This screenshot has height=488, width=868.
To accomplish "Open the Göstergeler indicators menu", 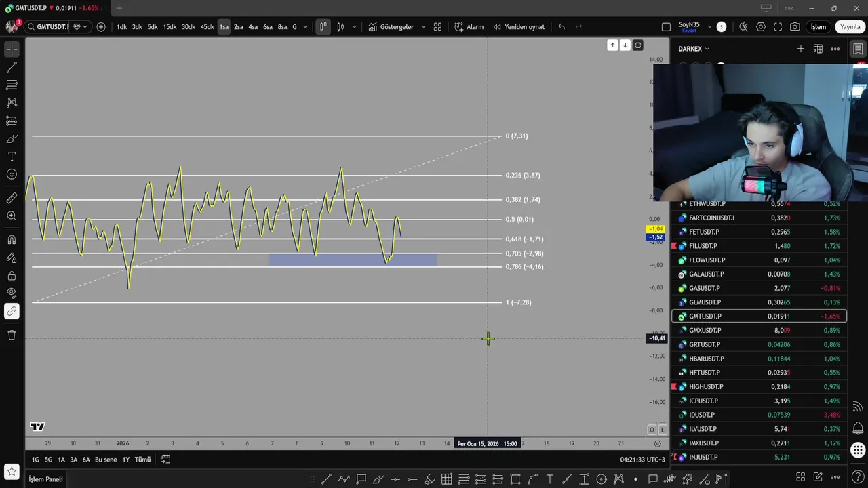I will (x=391, y=27).
